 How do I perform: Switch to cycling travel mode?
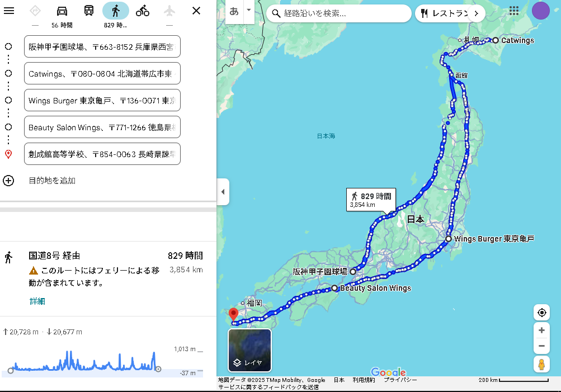(143, 11)
